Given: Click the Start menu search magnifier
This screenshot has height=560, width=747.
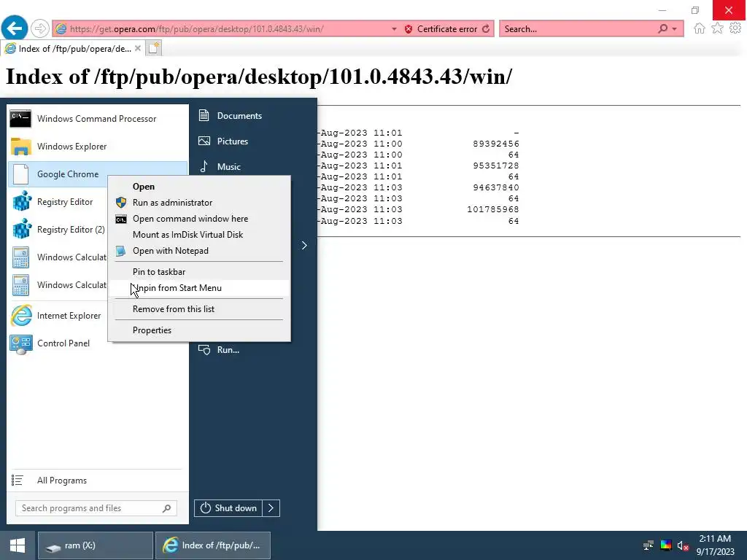Looking at the screenshot, I should [x=167, y=508].
